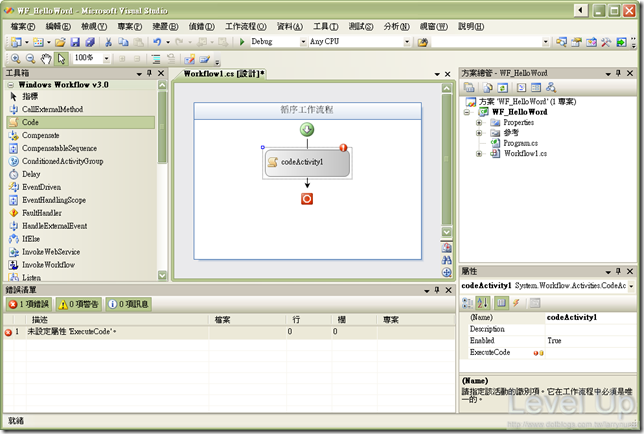
Task: Click the green workflow start node
Action: coord(307,130)
